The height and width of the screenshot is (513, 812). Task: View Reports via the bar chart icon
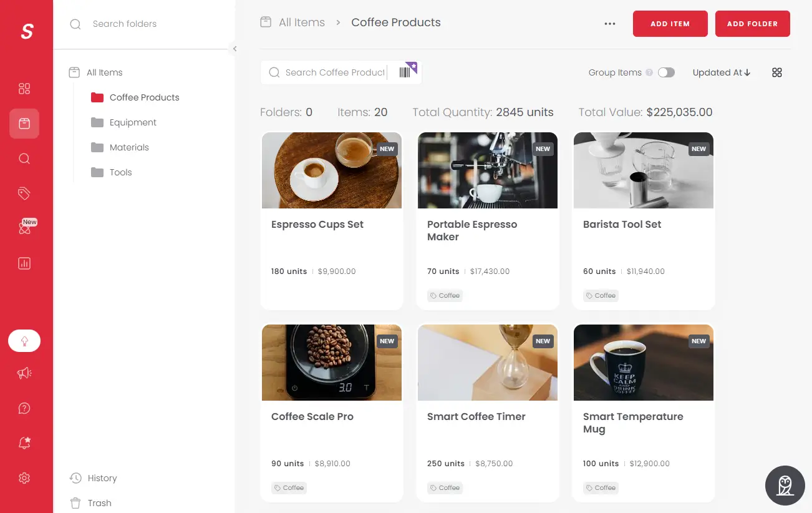tap(24, 263)
